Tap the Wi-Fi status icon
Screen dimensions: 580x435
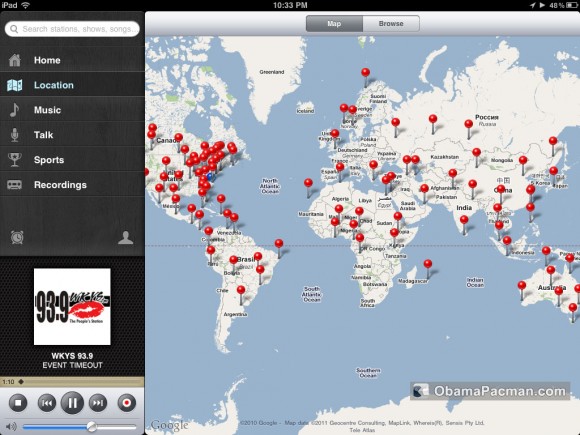(25, 5)
